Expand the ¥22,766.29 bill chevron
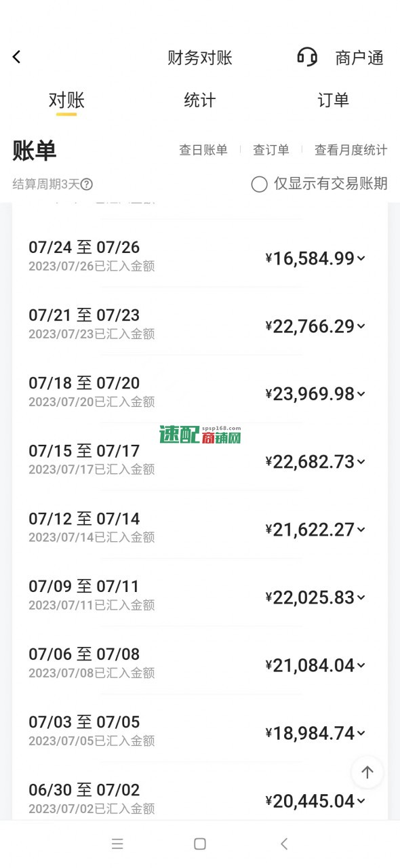This screenshot has height=868, width=400. 361,325
